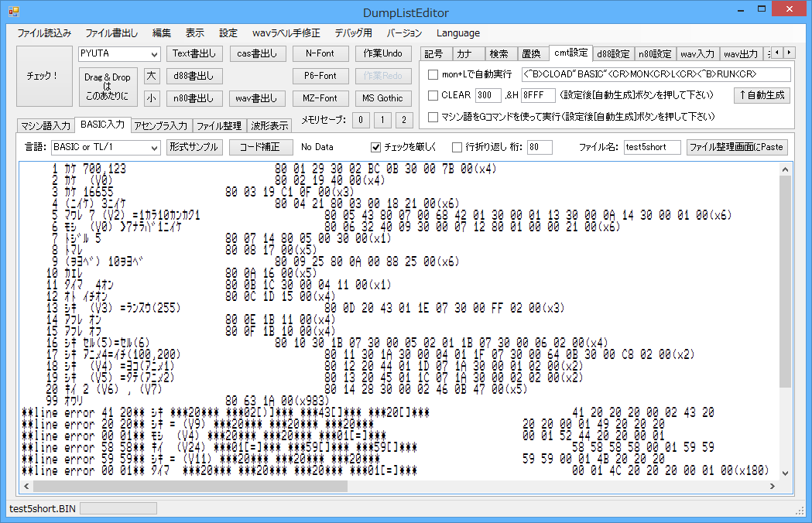Select the d88設定 tab
This screenshot has height=523, width=812.
click(613, 54)
